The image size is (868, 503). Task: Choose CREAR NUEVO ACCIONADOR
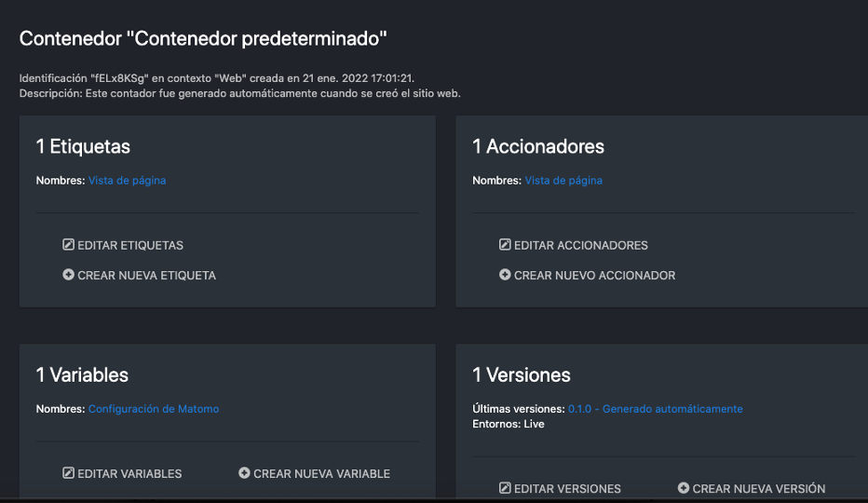click(x=594, y=276)
